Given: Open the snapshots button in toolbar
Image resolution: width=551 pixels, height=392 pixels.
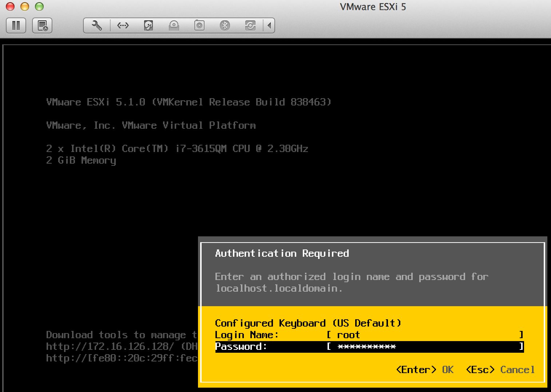Looking at the screenshot, I should [42, 25].
